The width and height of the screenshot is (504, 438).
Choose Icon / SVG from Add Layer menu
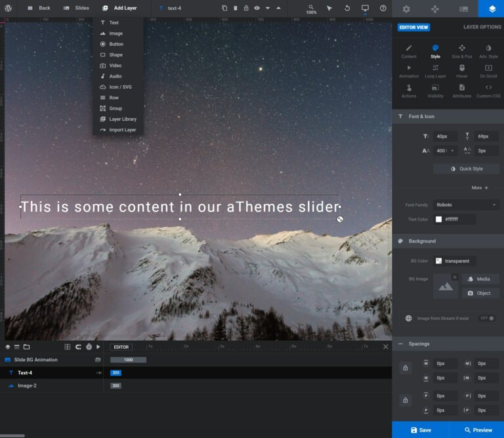[119, 87]
